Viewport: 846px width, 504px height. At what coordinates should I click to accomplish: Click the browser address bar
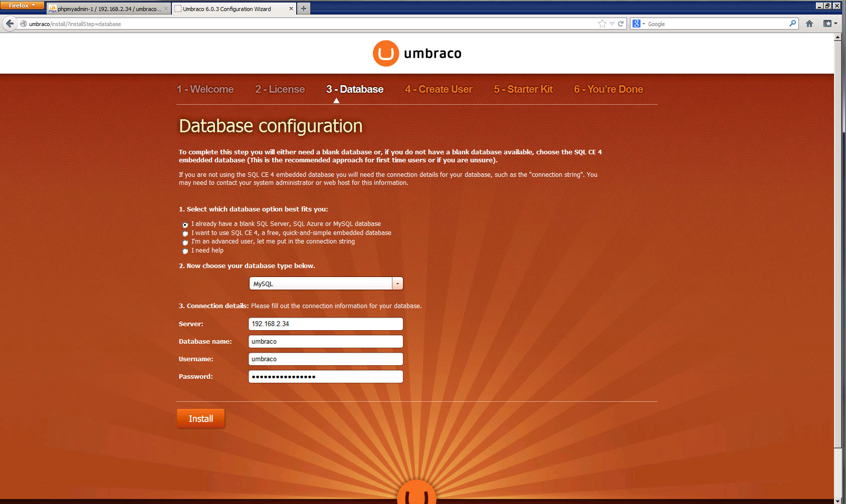coord(311,24)
